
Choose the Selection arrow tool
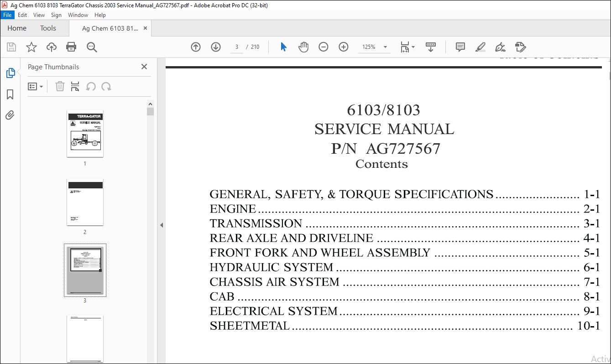pyautogui.click(x=283, y=47)
